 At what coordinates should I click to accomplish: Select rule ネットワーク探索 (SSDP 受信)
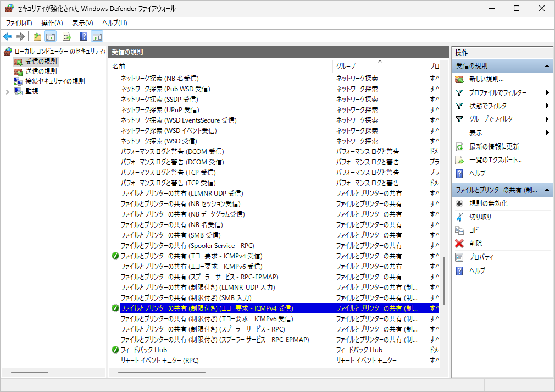[159, 99]
